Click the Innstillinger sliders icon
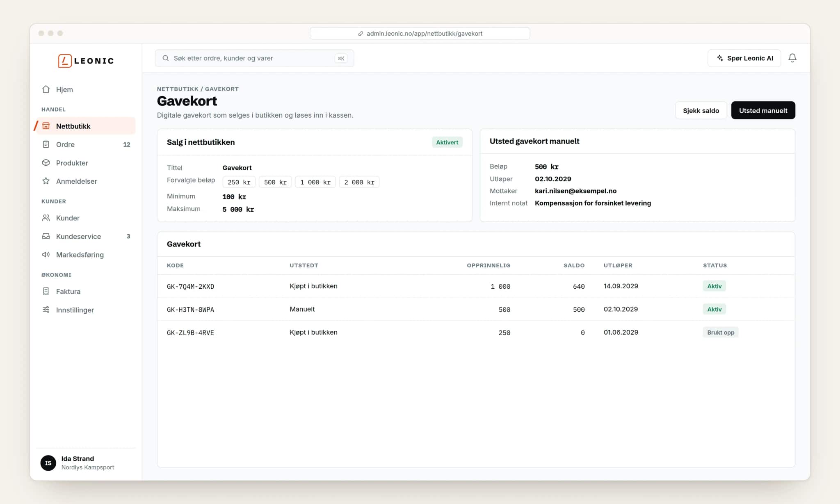This screenshot has width=840, height=504. [46, 310]
